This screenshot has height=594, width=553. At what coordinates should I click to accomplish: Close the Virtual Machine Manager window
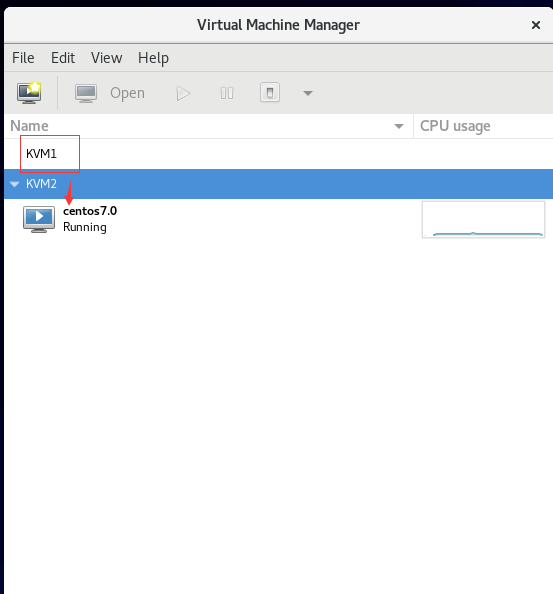click(x=536, y=25)
